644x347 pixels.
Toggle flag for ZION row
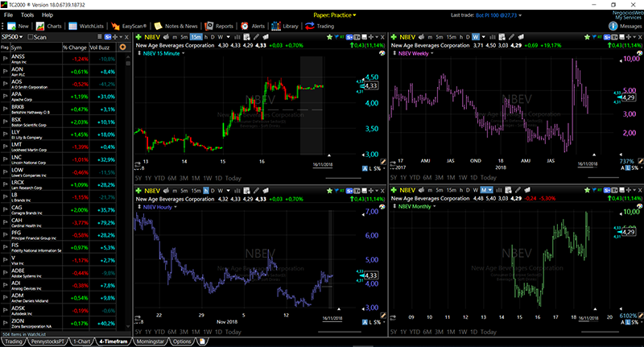coord(5,323)
